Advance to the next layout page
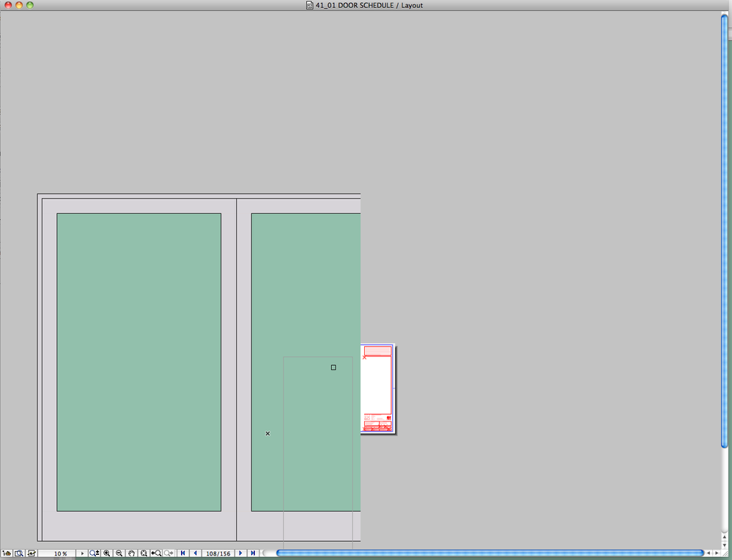Image resolution: width=732 pixels, height=560 pixels. pyautogui.click(x=241, y=553)
